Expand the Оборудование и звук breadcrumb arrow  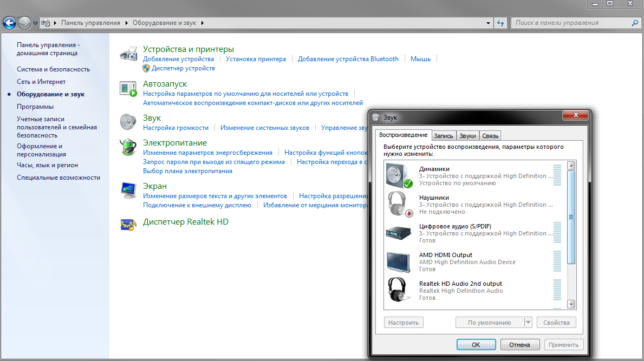203,23
